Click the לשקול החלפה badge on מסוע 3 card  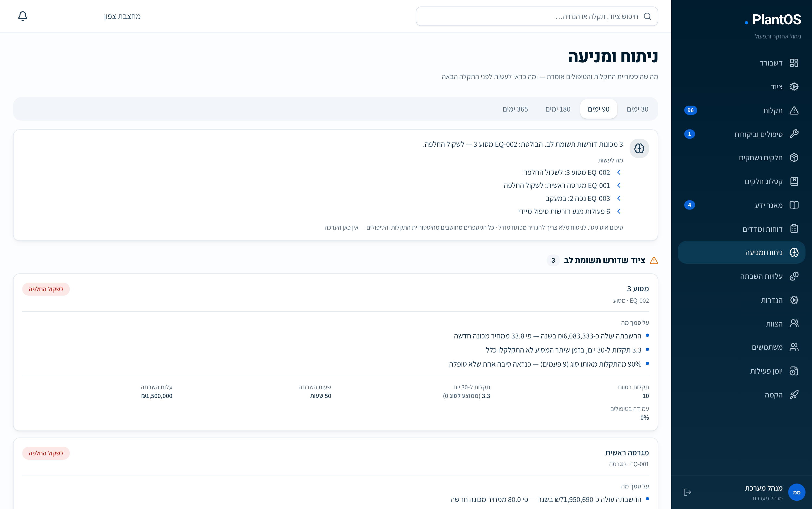pos(46,289)
